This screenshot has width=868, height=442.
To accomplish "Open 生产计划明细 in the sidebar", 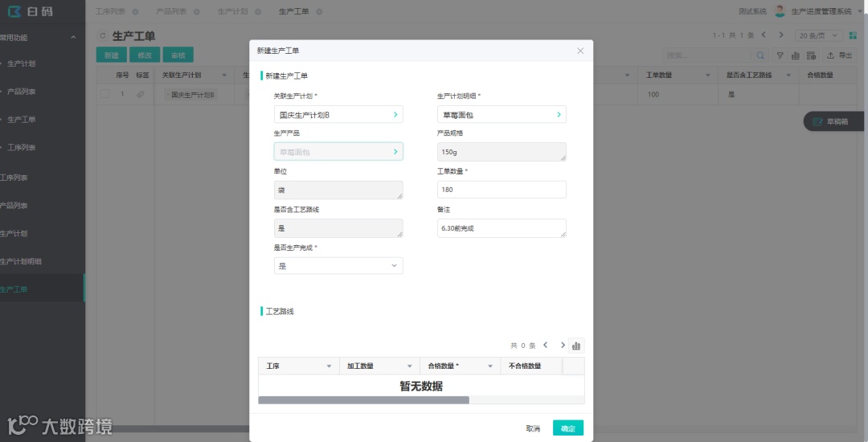I will (x=20, y=261).
